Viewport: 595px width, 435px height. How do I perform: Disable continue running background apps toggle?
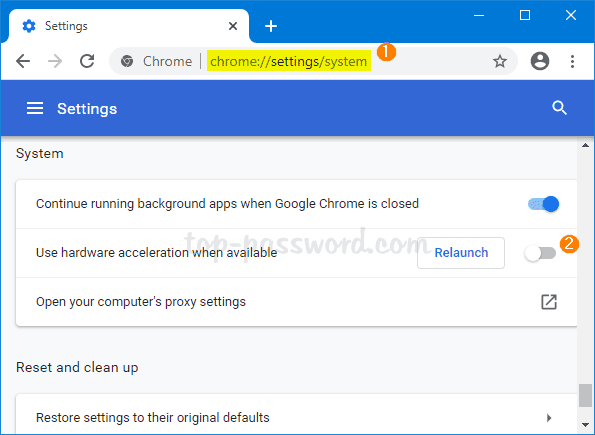(x=543, y=204)
